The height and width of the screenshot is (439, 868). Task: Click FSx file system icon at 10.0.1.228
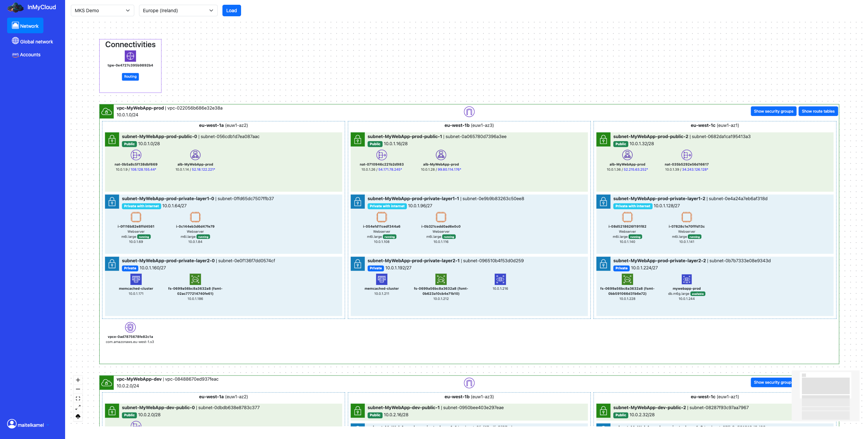click(x=627, y=279)
